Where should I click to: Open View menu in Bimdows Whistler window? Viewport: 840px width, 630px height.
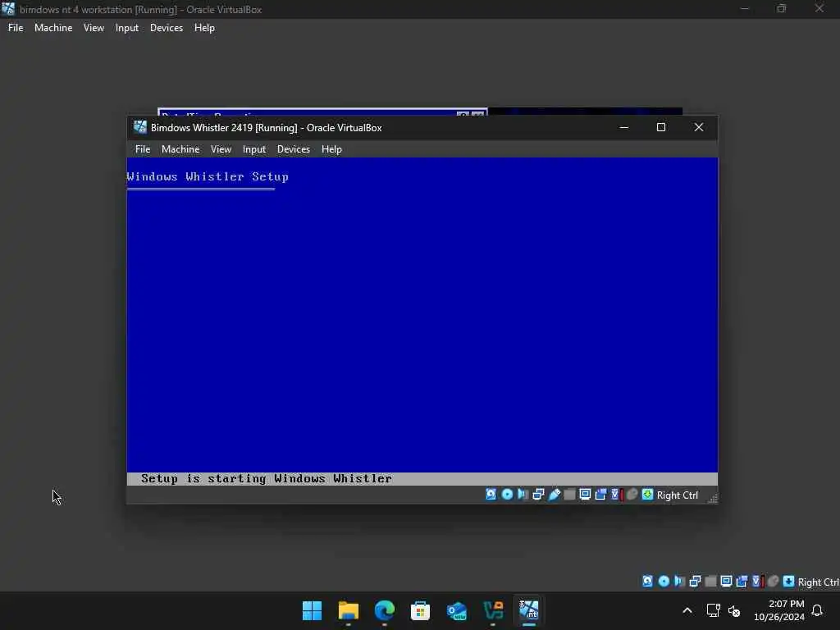[221, 149]
